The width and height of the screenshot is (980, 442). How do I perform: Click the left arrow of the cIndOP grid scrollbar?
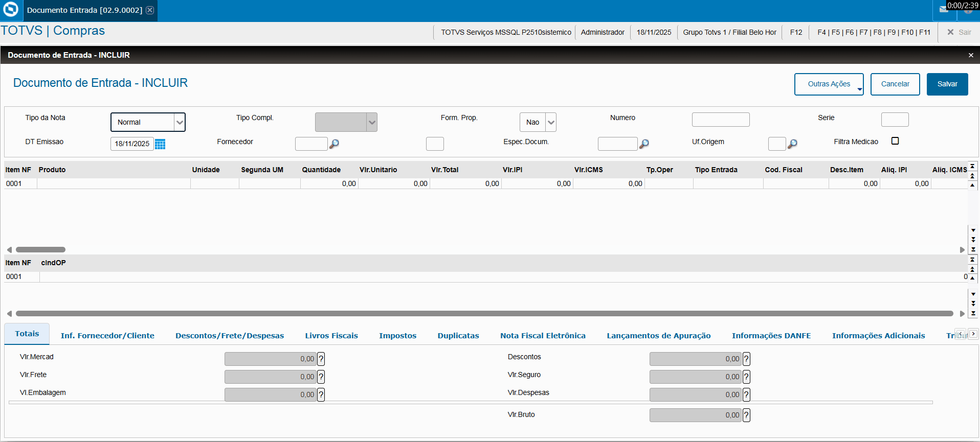pyautogui.click(x=9, y=314)
